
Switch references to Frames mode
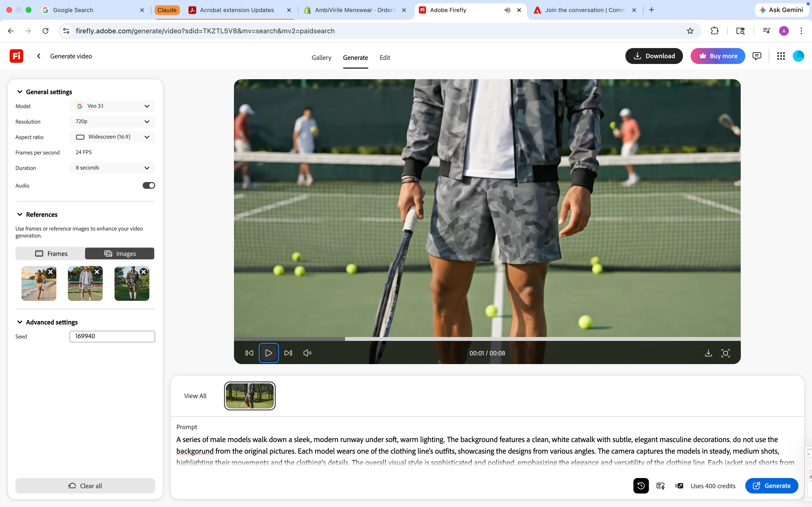click(51, 253)
